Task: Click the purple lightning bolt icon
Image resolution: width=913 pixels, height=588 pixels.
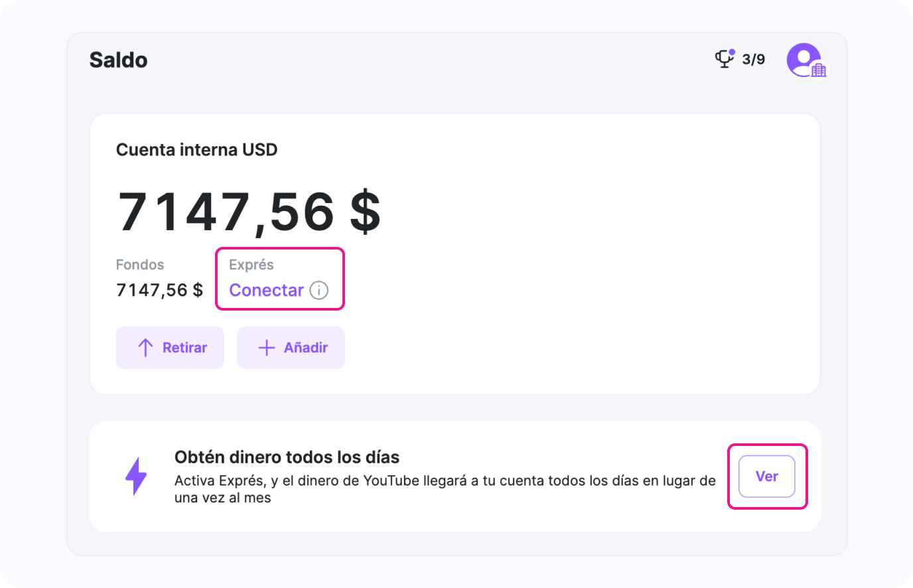Action: pyautogui.click(x=136, y=476)
